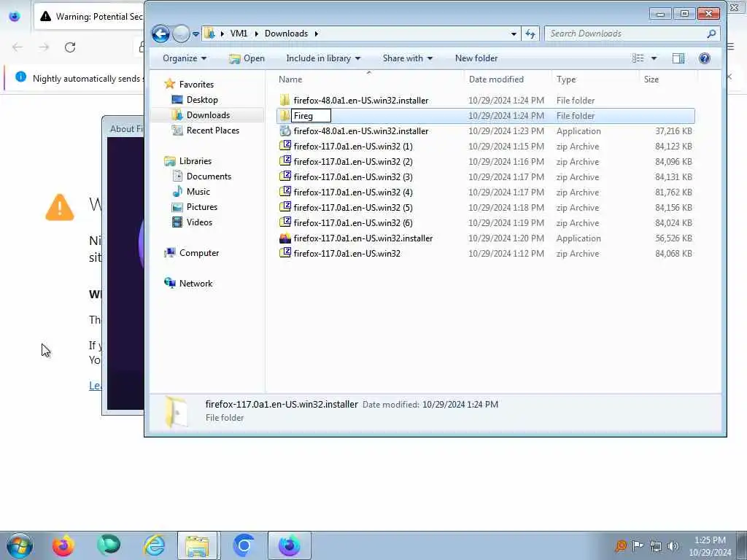
Task: Expand Include in library menu
Action: click(323, 58)
